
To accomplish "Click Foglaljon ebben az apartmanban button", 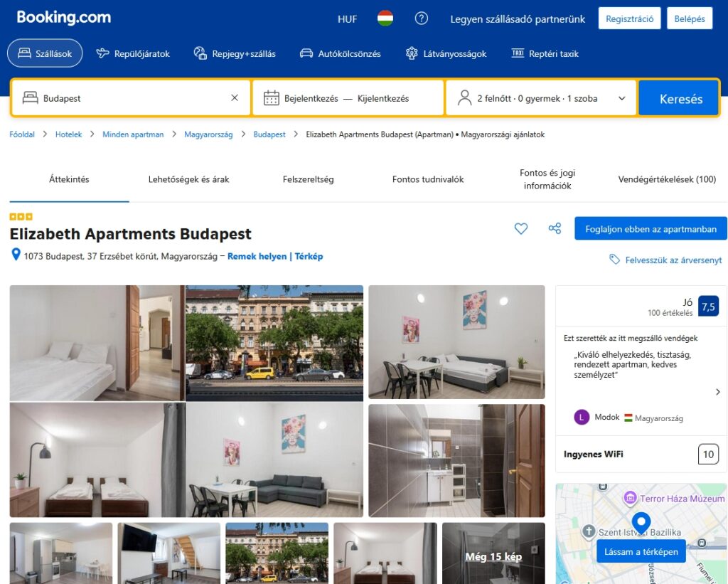I will tap(651, 229).
